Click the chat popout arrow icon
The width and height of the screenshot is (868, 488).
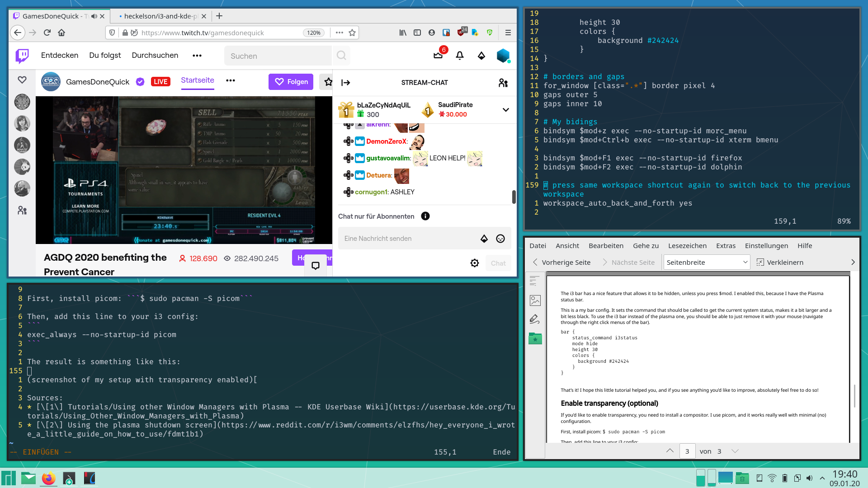(x=346, y=82)
